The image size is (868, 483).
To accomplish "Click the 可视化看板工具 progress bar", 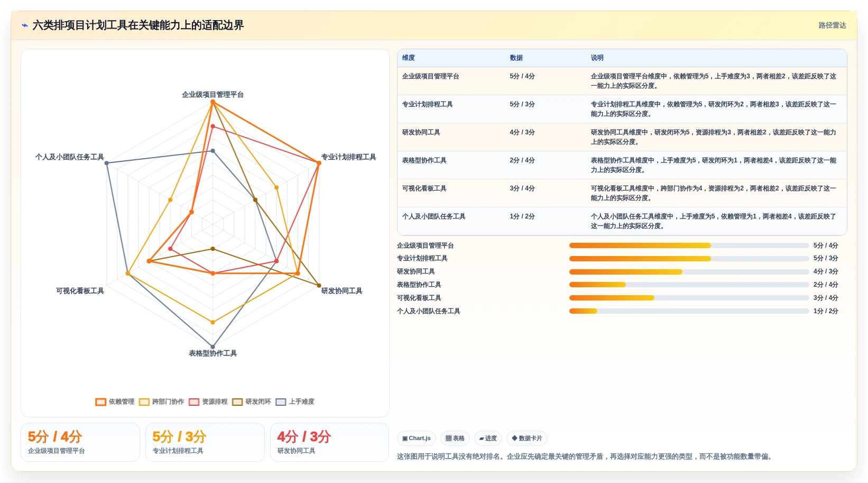I will (689, 298).
